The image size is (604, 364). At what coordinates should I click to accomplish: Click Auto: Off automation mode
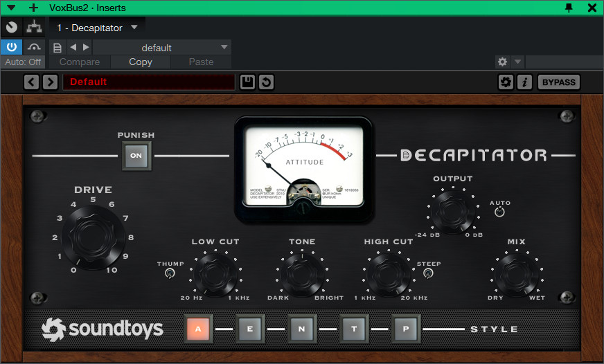click(23, 62)
